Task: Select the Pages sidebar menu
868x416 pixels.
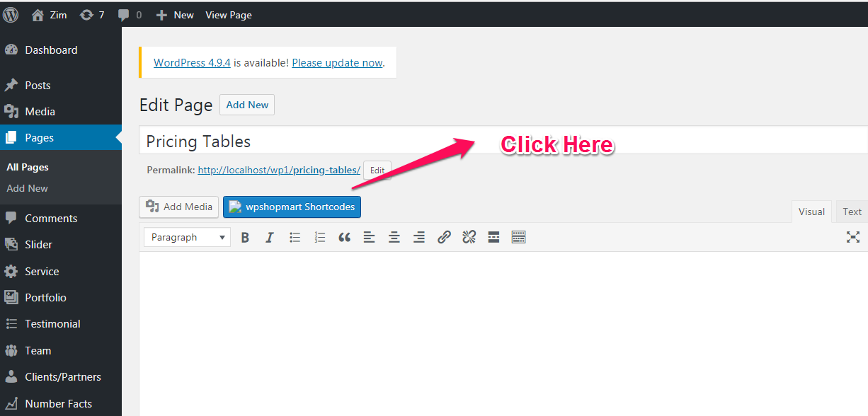Action: click(x=61, y=138)
